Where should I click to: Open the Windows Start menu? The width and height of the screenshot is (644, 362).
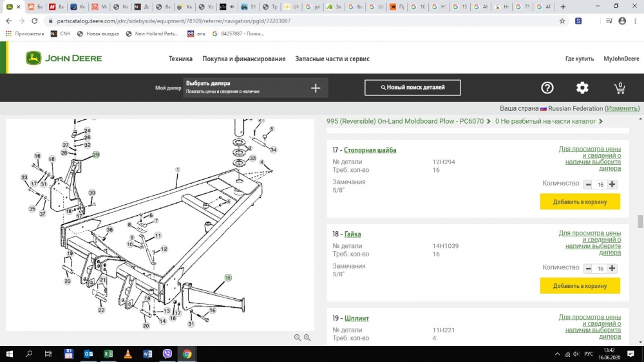point(10,354)
